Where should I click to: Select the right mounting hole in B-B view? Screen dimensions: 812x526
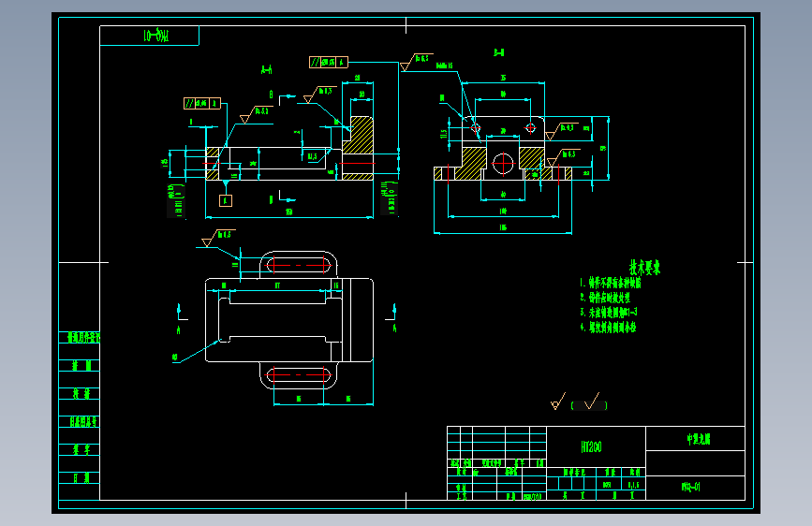[x=530, y=127]
